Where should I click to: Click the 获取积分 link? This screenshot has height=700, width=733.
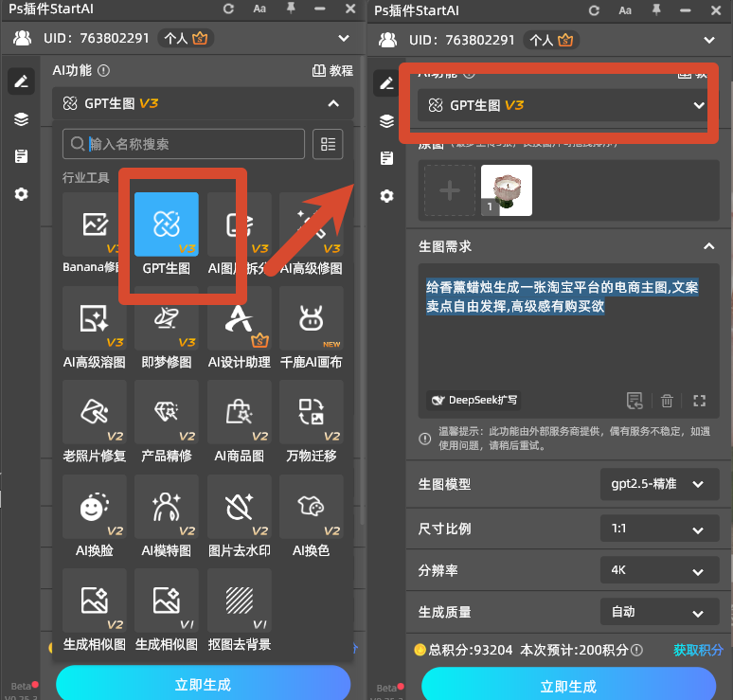(x=698, y=650)
